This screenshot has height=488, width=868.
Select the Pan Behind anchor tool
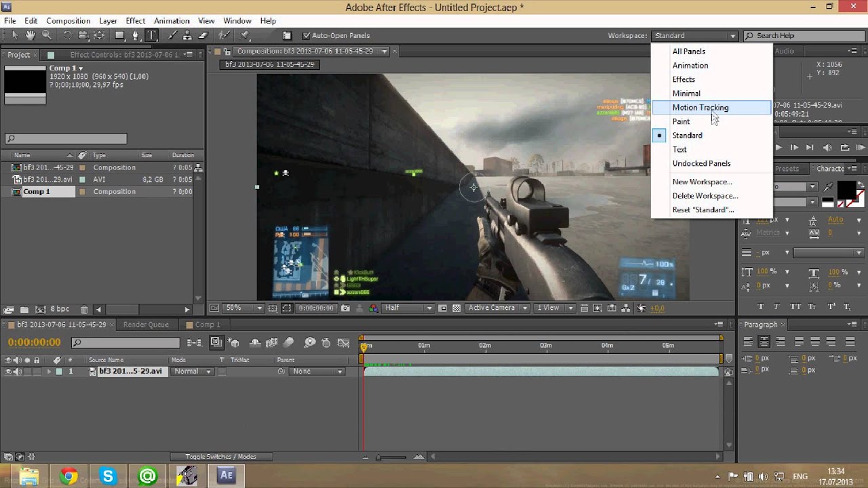(x=99, y=35)
